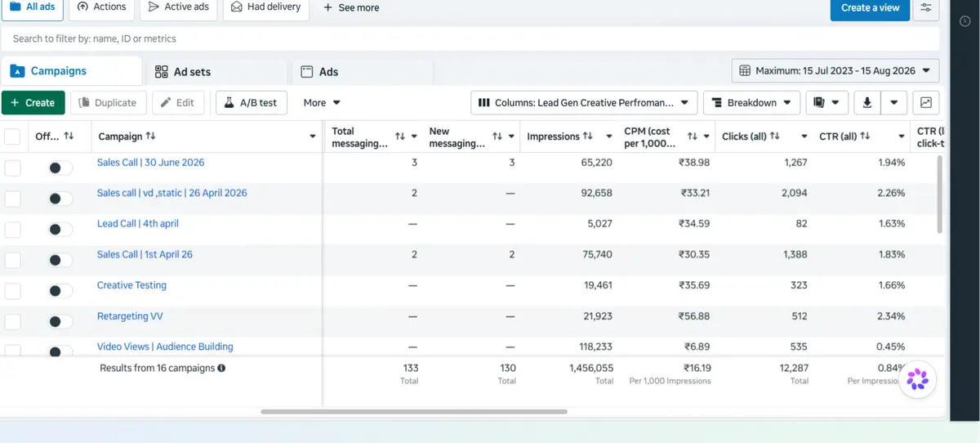Check the Lead Call 4th april row

(x=12, y=229)
